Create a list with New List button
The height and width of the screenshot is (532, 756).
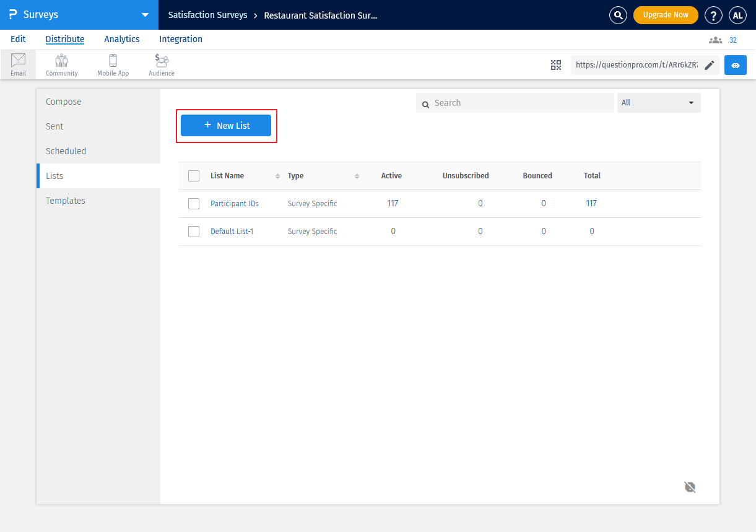click(226, 126)
